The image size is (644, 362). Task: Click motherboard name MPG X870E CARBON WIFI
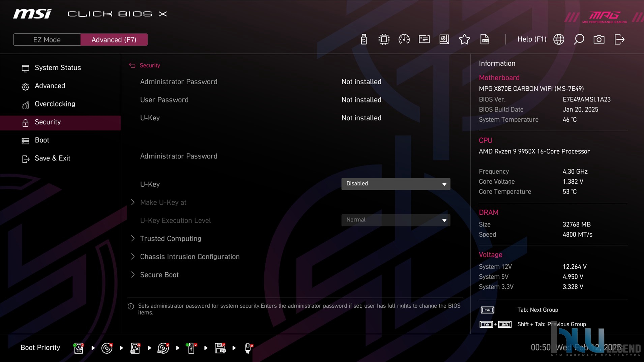coord(531,89)
